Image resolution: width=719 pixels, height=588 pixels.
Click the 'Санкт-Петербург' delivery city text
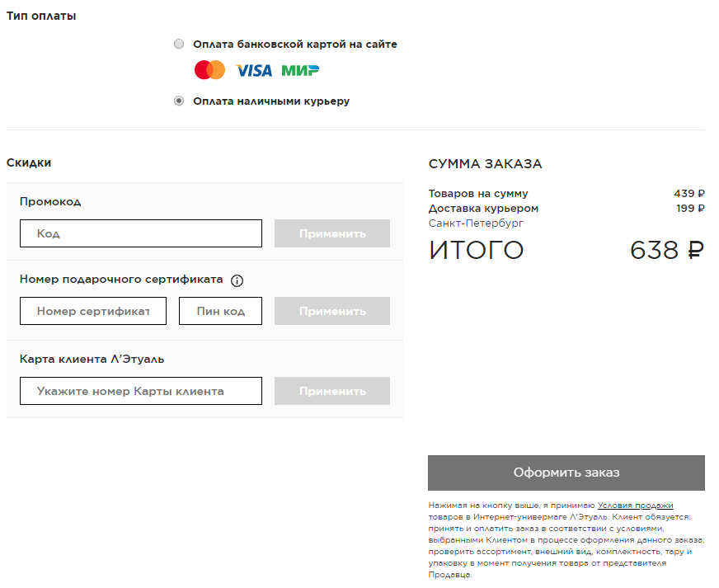coord(476,223)
